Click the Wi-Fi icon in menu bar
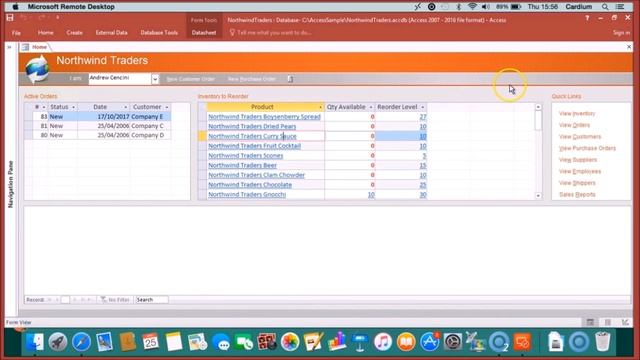 click(x=472, y=7)
